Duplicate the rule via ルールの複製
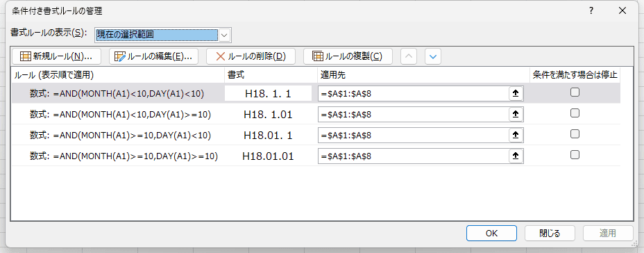Image resolution: width=644 pixels, height=253 pixels. click(x=348, y=56)
